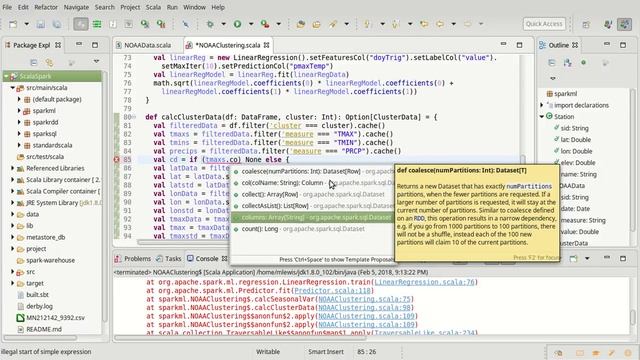This screenshot has height=360, width=640.
Task: Expand import declarations in Outline
Action: (542, 105)
